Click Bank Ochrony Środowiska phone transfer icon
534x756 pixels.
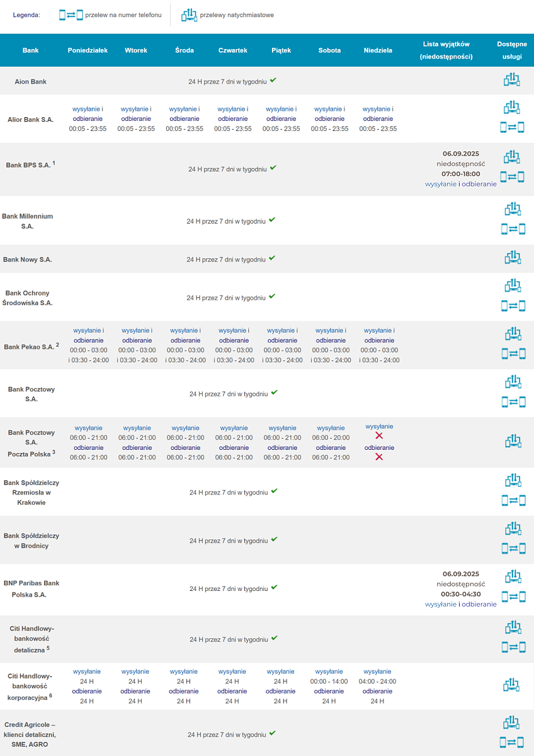point(513,306)
